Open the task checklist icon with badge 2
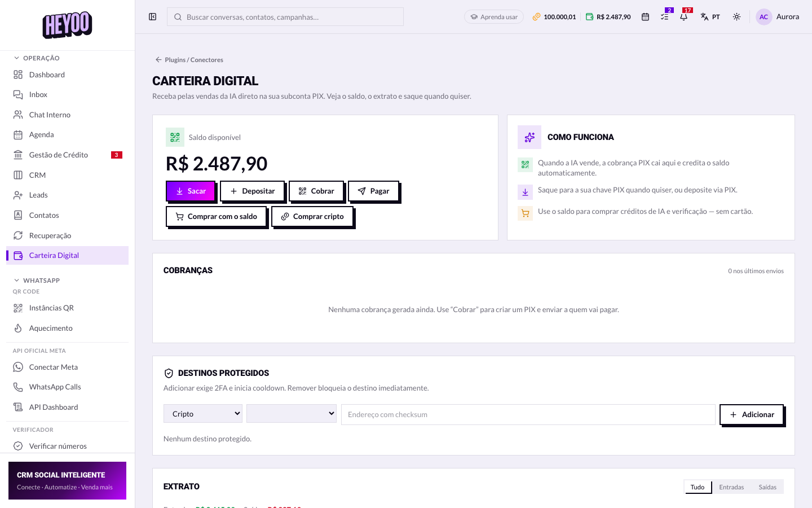The height and width of the screenshot is (508, 812). point(665,17)
